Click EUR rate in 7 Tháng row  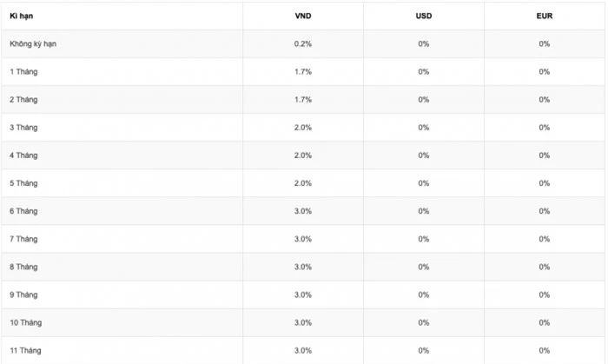(x=544, y=239)
